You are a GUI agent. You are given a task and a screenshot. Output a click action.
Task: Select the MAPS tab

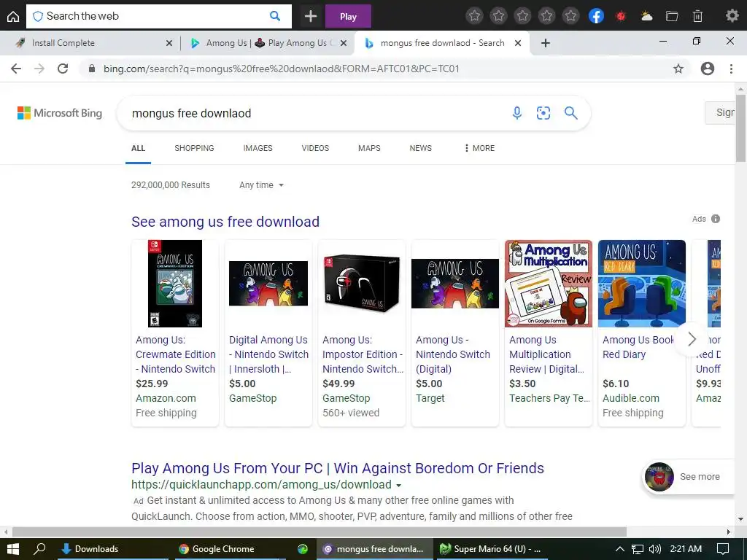(x=369, y=148)
